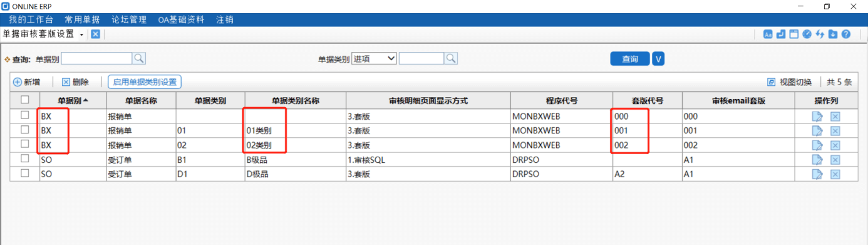Screen dimensions: 868x245
Task: Click the download folder toolbar icon
Action: pos(832,34)
